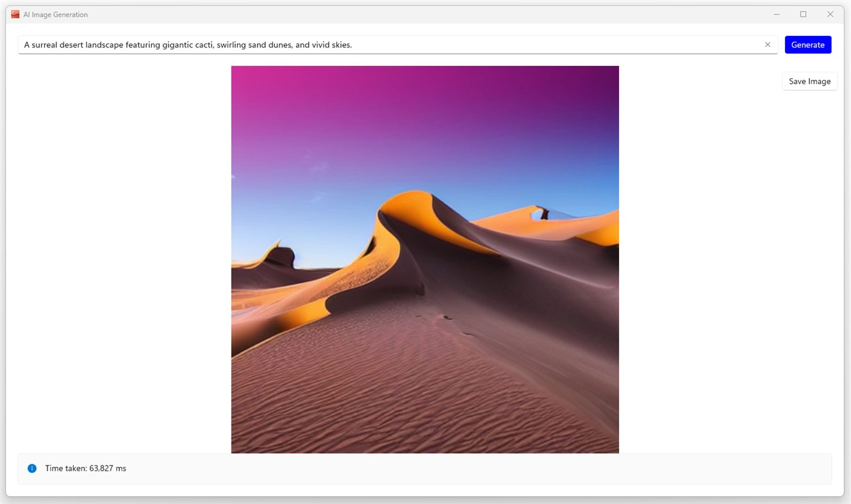Maximize the application window
851x504 pixels.
pyautogui.click(x=803, y=13)
